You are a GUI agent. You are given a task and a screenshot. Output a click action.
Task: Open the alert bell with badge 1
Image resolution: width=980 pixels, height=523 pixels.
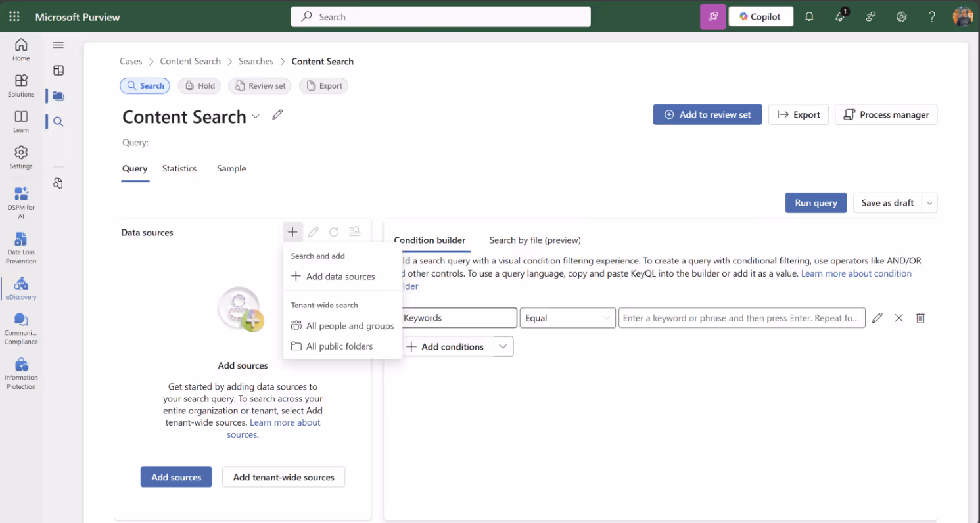coord(841,16)
